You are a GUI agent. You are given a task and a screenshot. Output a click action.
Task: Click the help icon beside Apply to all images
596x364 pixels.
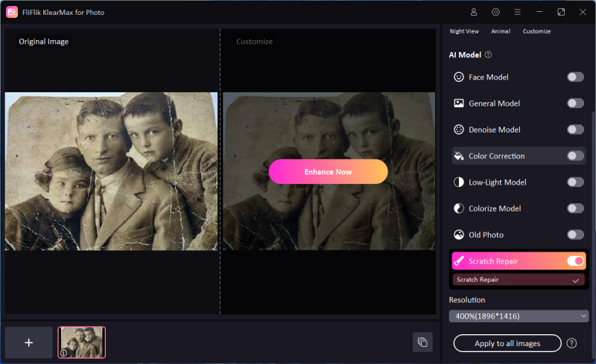point(571,343)
